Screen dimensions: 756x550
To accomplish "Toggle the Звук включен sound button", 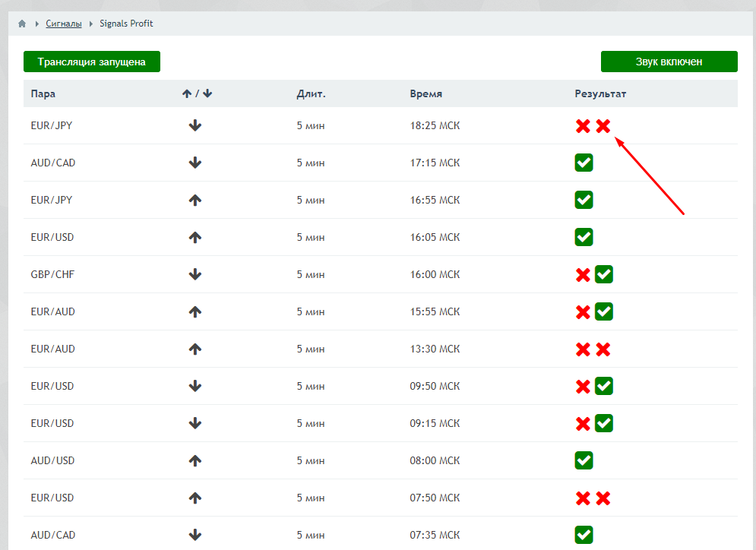I will [x=669, y=62].
